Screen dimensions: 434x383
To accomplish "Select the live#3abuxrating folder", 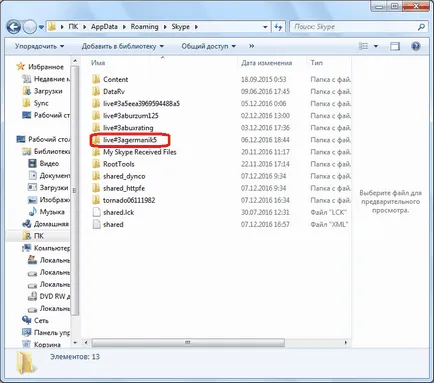I will click(128, 128).
